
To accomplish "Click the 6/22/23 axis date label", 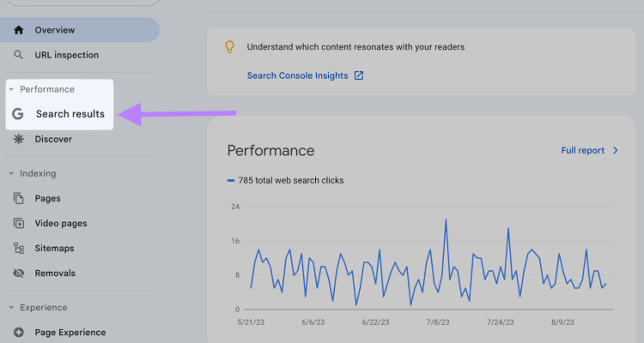I will click(x=375, y=322).
